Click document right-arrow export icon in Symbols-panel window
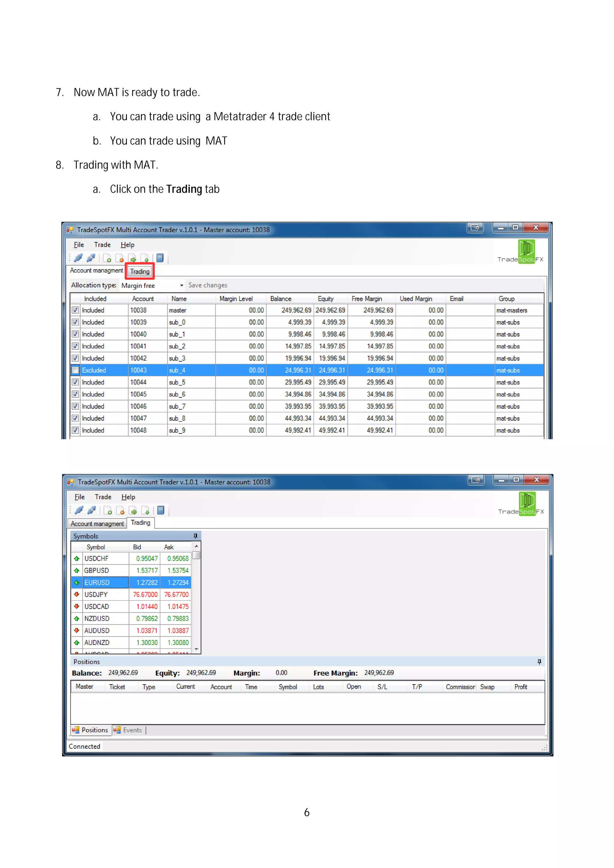The height and width of the screenshot is (868, 614). 133,510
